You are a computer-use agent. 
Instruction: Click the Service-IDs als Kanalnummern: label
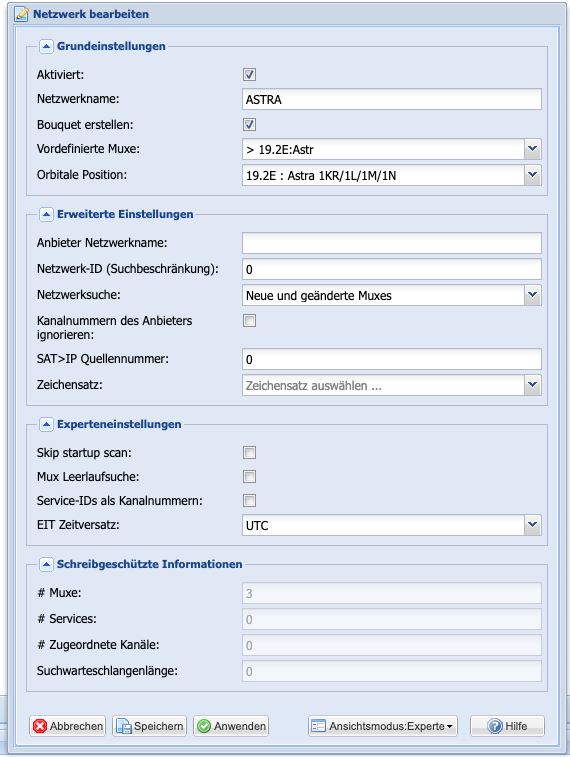coord(120,501)
